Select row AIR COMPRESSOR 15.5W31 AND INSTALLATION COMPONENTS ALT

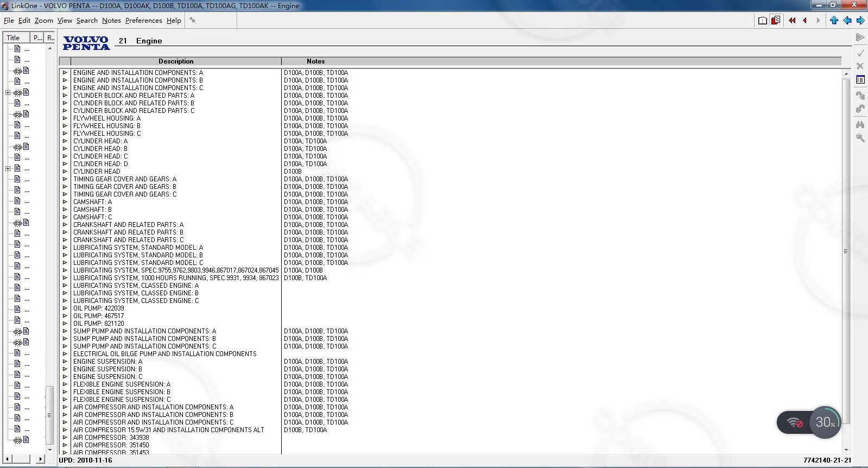click(x=169, y=430)
